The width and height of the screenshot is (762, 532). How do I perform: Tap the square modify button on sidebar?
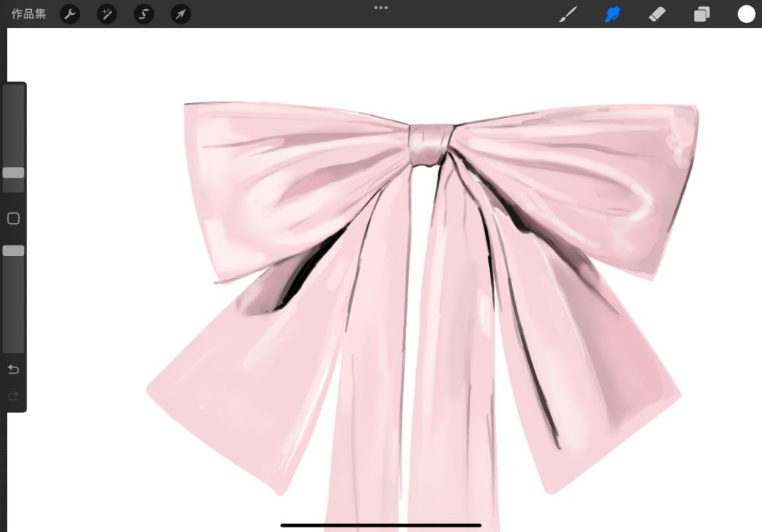14,218
